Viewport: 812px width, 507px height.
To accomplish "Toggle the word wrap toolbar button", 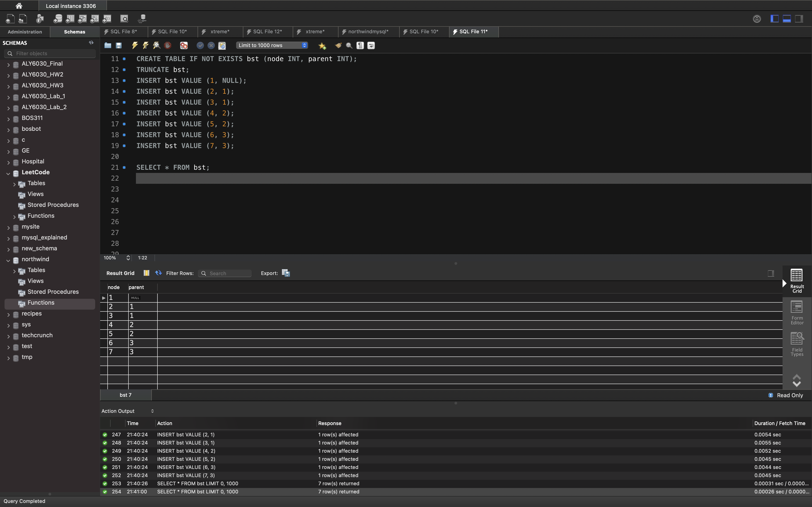I will [371, 45].
